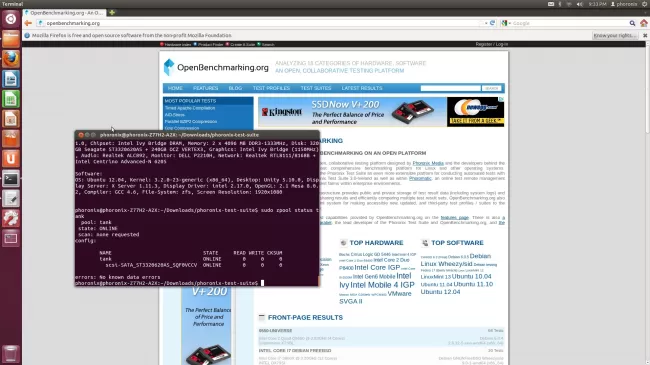
Task: Dismiss the Mozilla notification bar
Action: click(x=645, y=35)
